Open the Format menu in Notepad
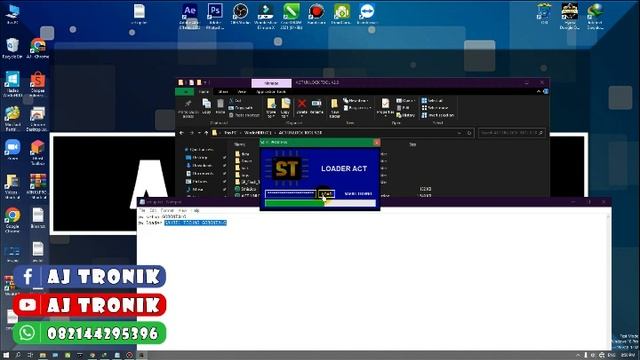Image resolution: width=640 pixels, height=360 pixels. pos(167,211)
